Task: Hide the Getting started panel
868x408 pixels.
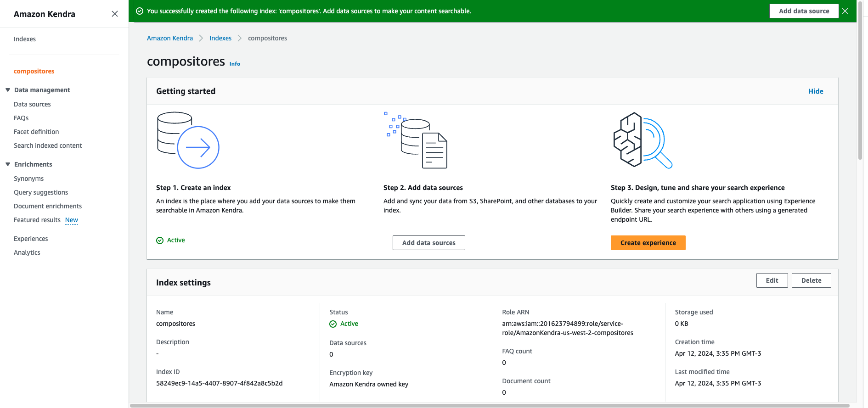Action: (x=816, y=91)
